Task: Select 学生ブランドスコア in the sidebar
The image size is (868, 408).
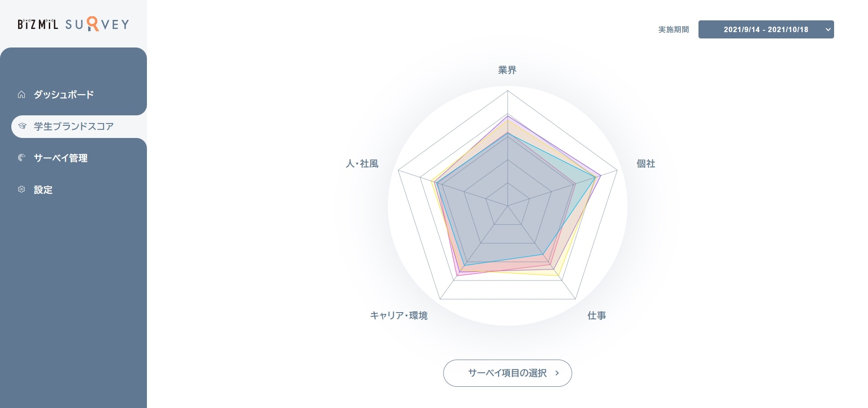Action: (x=74, y=126)
